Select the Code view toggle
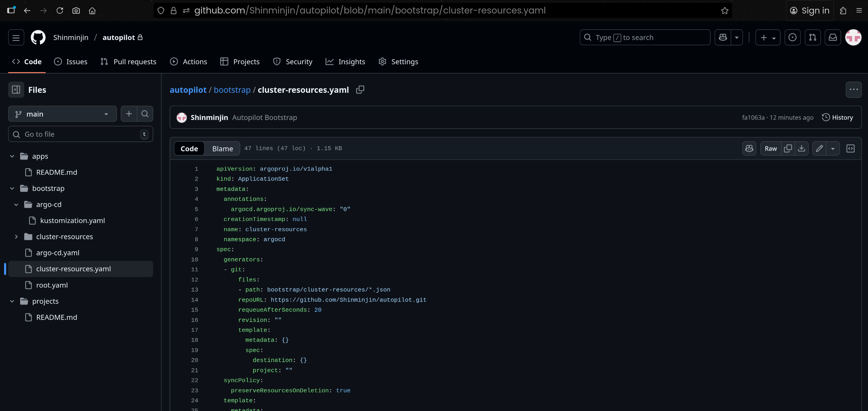 [x=189, y=149]
